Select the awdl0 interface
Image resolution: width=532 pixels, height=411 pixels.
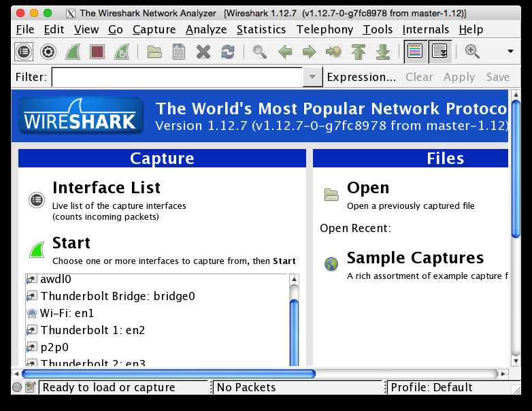tap(158, 279)
